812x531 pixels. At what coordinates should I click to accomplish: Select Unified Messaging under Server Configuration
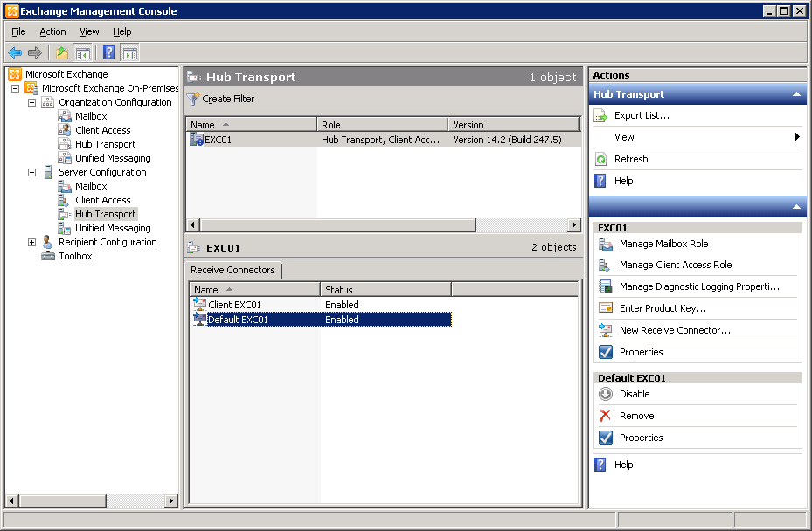(113, 228)
